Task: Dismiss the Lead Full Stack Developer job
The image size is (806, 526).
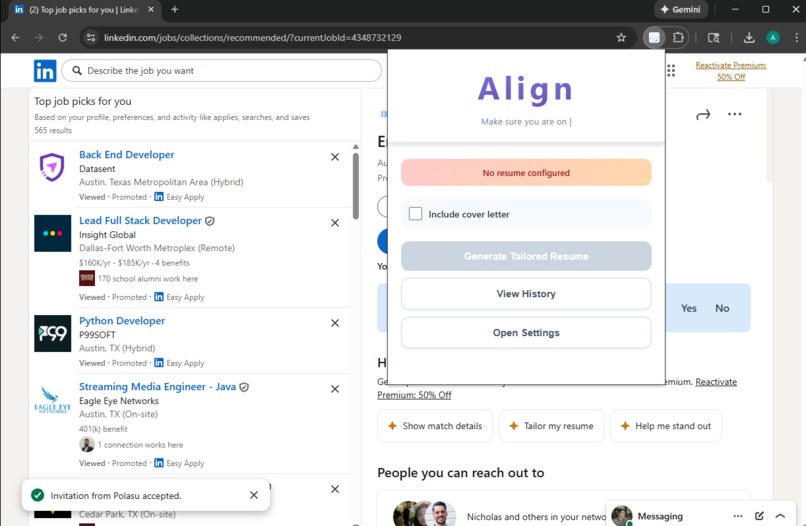Action: (x=335, y=223)
